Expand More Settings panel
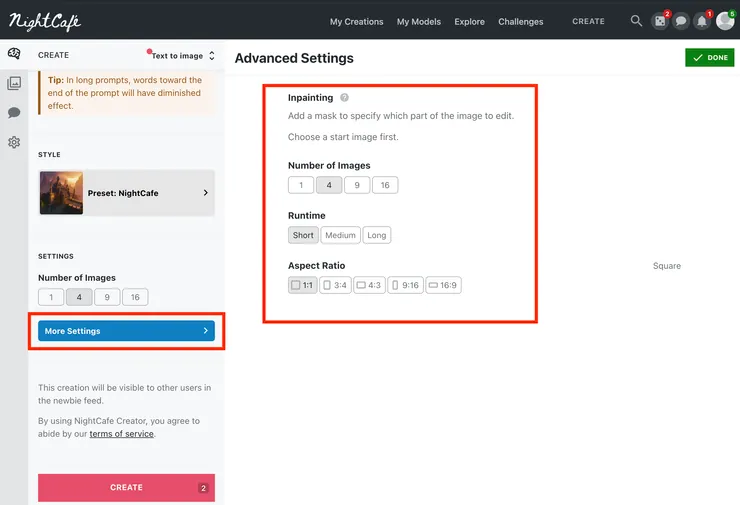The image size is (740, 505). tap(126, 331)
